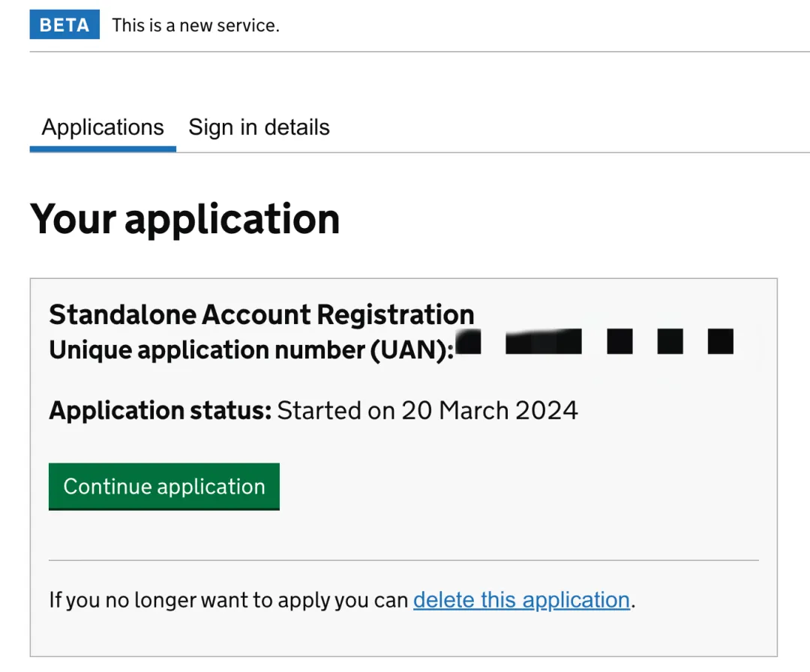Image resolution: width=810 pixels, height=672 pixels.
Task: Click the Application status label
Action: (x=160, y=410)
